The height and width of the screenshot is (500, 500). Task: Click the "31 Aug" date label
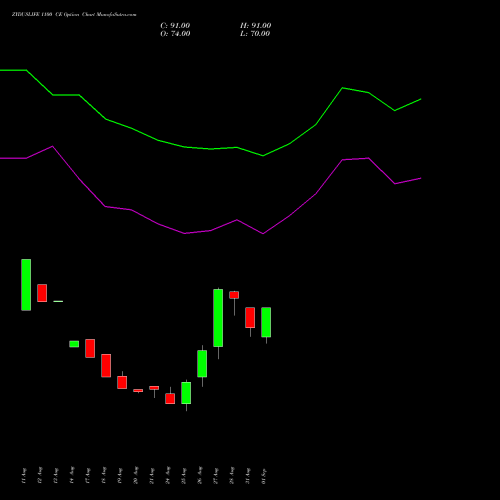coord(248,476)
